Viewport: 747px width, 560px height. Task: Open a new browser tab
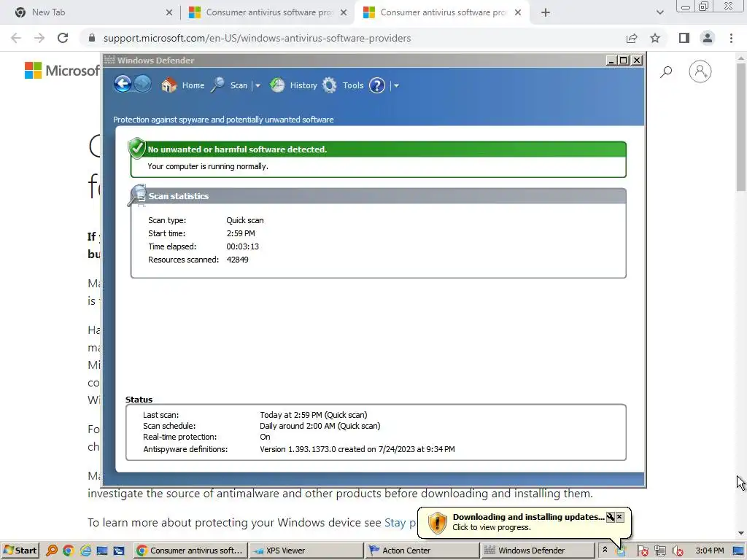point(546,12)
